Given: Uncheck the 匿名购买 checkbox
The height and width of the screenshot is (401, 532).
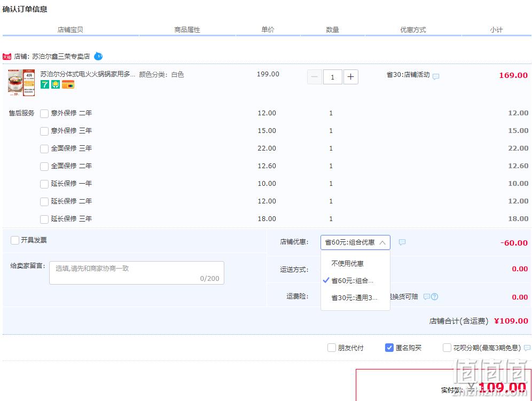Looking at the screenshot, I should 389,348.
